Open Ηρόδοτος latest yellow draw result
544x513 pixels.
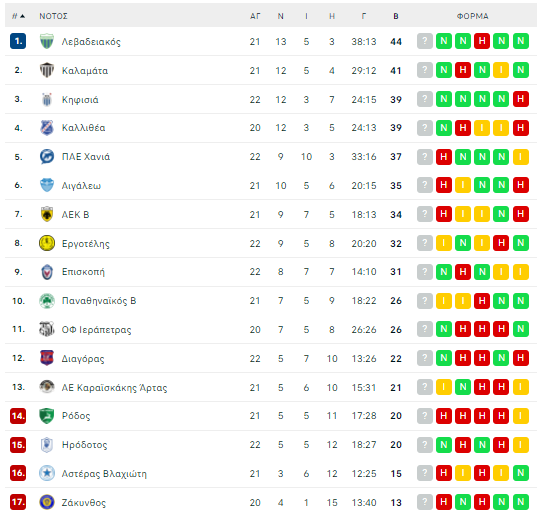coord(520,444)
